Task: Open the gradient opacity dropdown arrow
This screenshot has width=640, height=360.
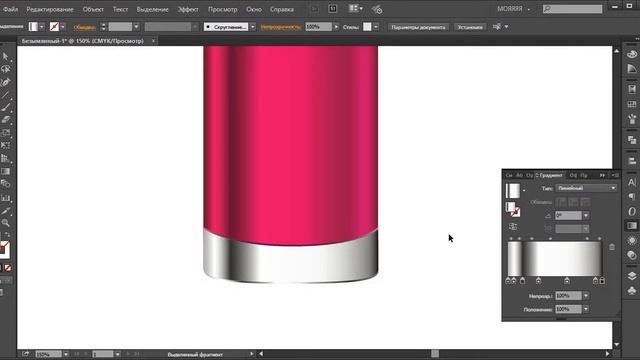Action: [586, 296]
